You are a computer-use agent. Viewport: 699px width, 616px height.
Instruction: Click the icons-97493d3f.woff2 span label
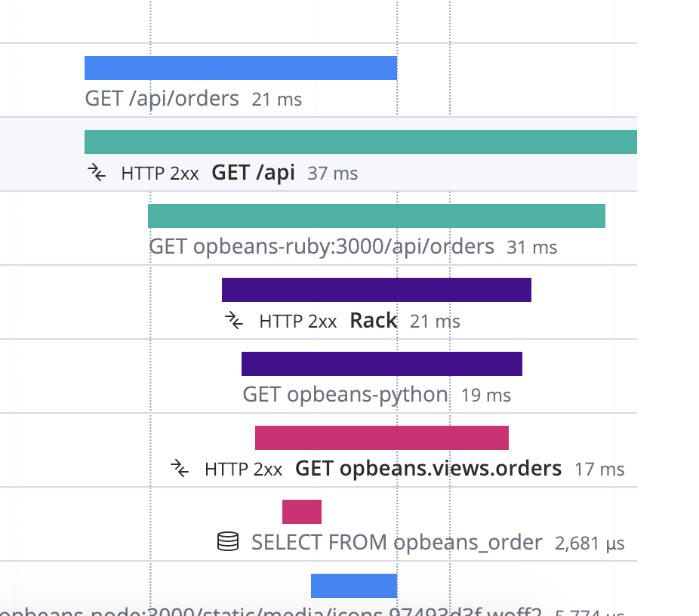pos(272,608)
